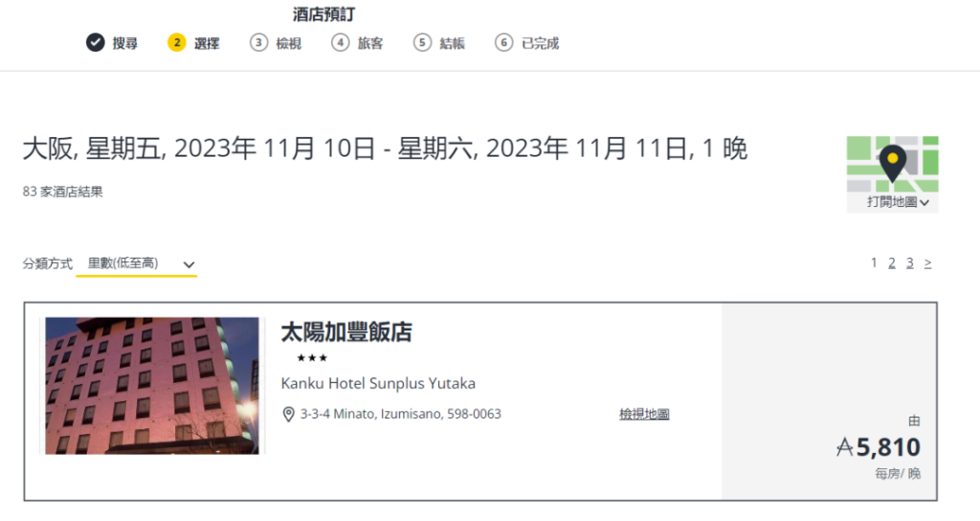
Task: Select the 5,810 miles price panel
Action: 829,401
